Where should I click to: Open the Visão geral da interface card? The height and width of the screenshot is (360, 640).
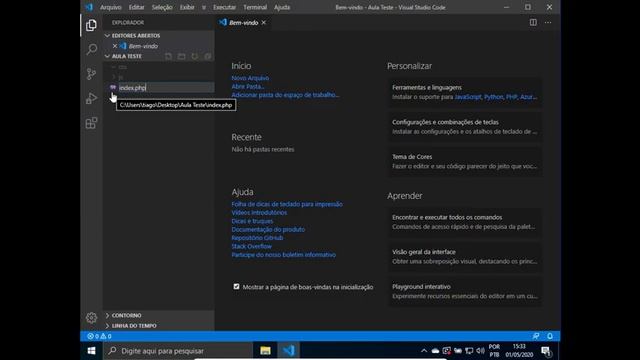tap(464, 257)
